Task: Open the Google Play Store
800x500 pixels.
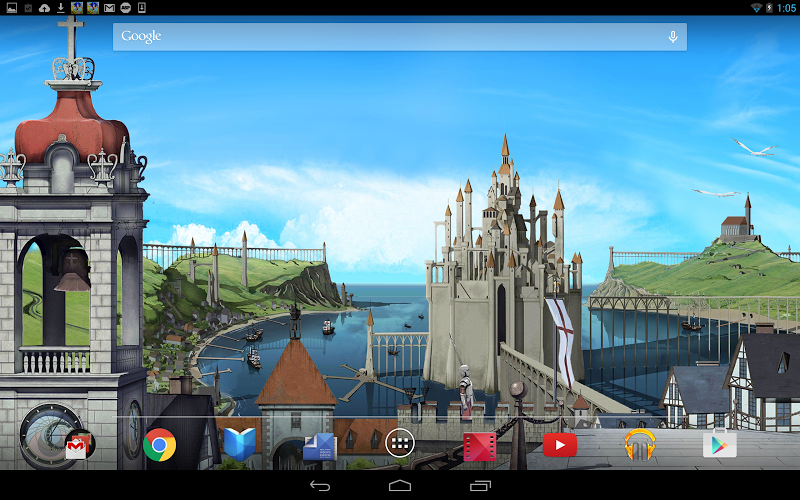Action: point(719,444)
